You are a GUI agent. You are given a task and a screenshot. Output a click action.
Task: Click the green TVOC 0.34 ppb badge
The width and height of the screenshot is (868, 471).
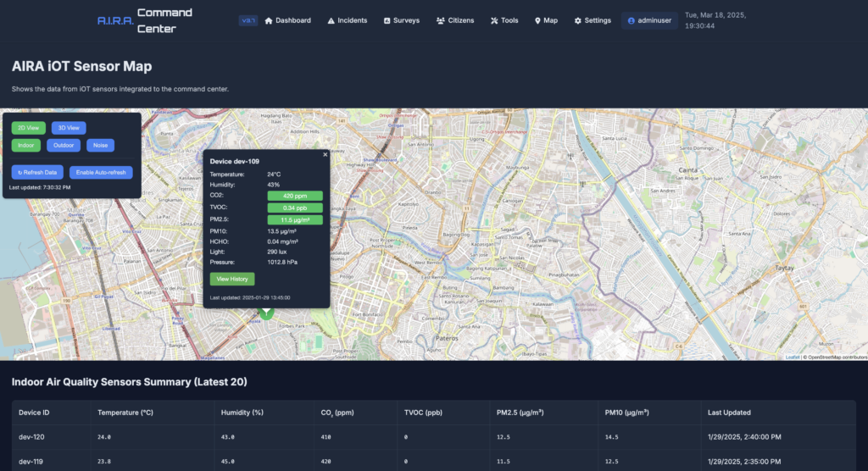tap(294, 208)
